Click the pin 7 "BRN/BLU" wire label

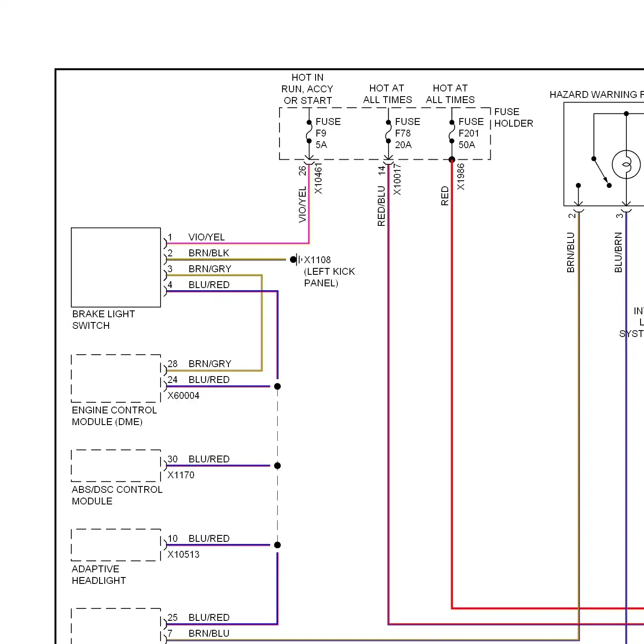pos(209,633)
